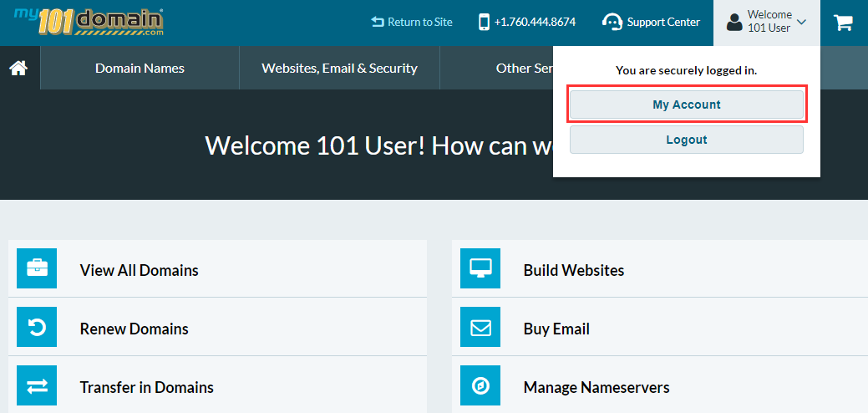Click the home icon in navigation bar

click(18, 69)
